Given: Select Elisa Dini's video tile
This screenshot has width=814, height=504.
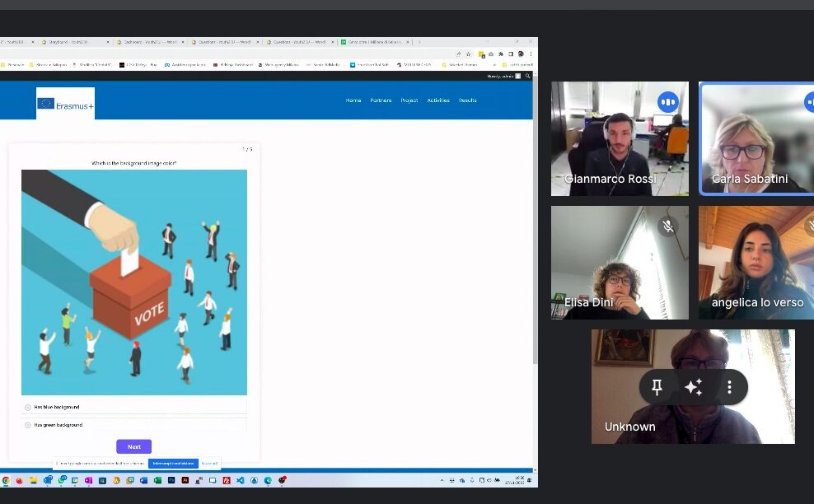Looking at the screenshot, I should 620,263.
